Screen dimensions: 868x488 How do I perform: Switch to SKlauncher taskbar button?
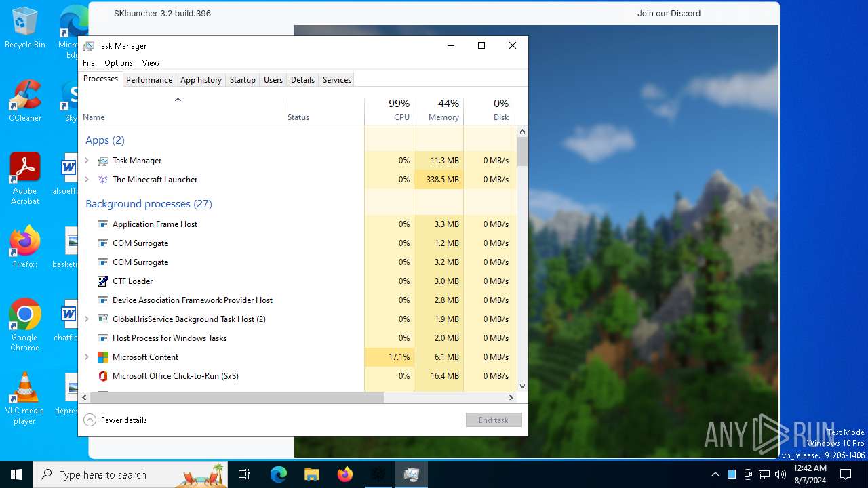[x=378, y=474]
